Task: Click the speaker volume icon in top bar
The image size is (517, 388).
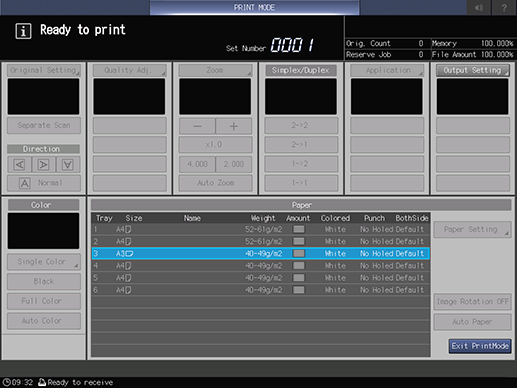Action: (479, 7)
